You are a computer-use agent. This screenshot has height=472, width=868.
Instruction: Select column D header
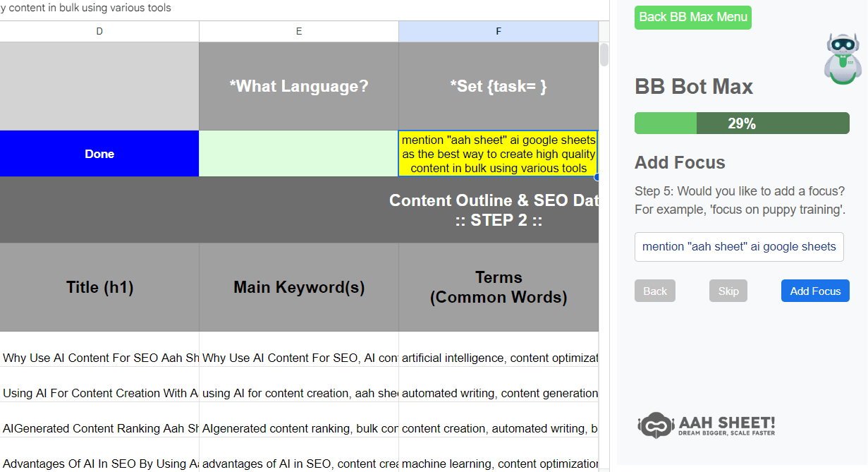click(99, 31)
